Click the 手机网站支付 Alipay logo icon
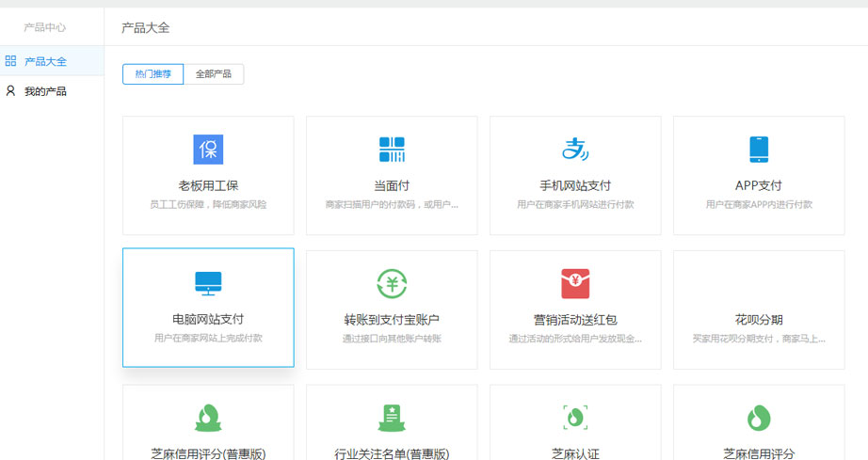868x460 pixels. [575, 150]
